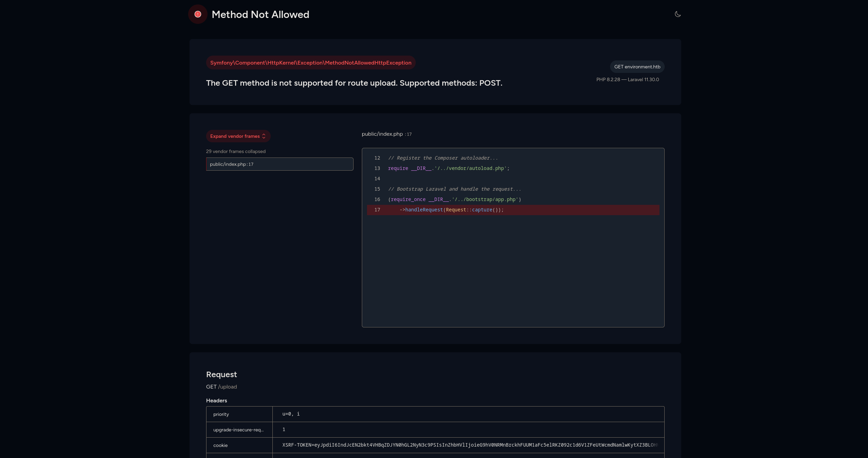This screenshot has height=458, width=868.
Task: Click the 29 vendor frames collapsed label
Action: tap(235, 151)
